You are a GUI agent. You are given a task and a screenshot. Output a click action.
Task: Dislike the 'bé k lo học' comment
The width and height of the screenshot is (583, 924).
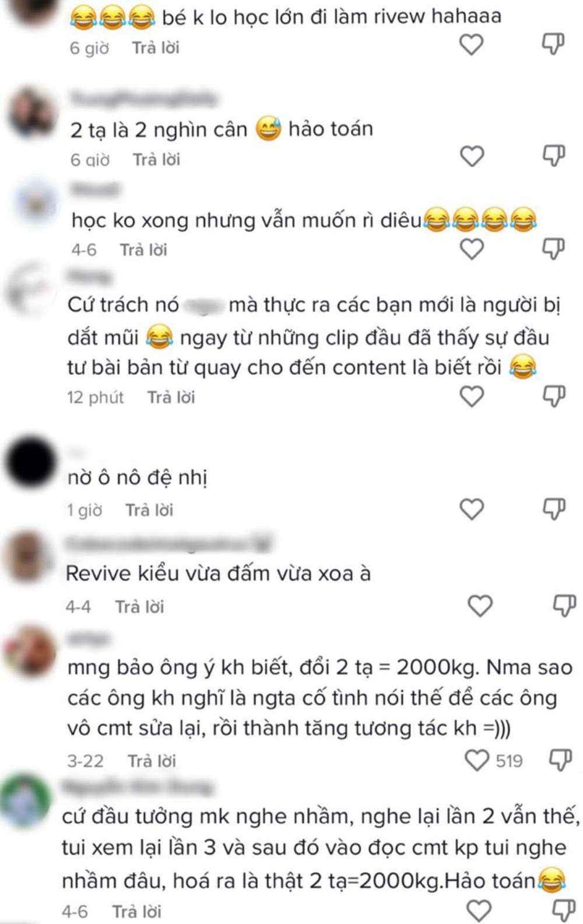(553, 44)
